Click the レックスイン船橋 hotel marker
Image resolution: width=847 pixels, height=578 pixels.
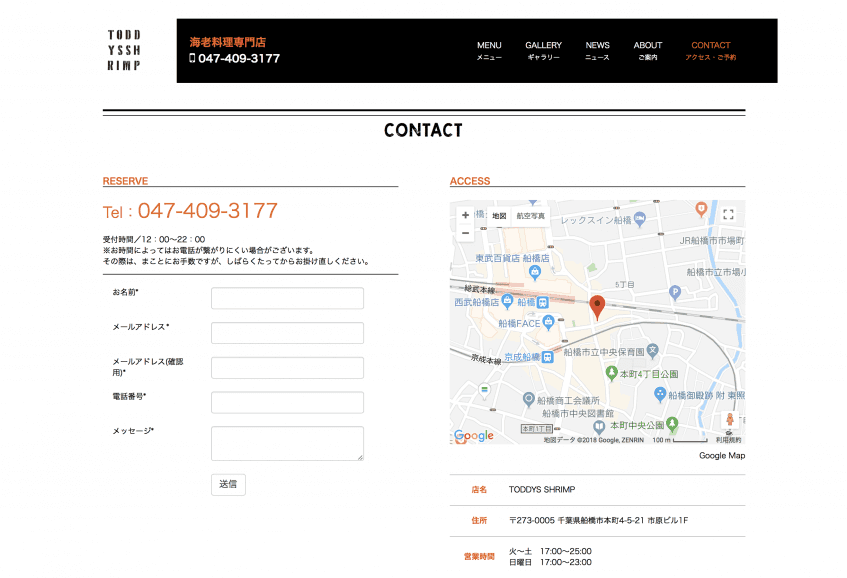click(640, 219)
